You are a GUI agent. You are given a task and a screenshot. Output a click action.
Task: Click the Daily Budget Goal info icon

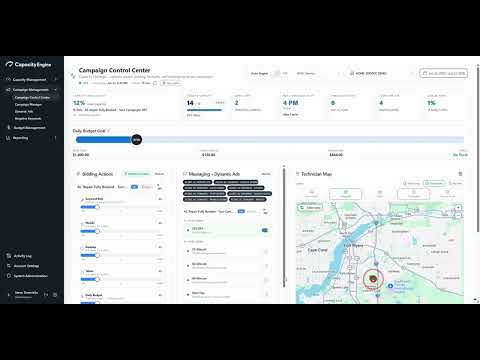tap(109, 131)
